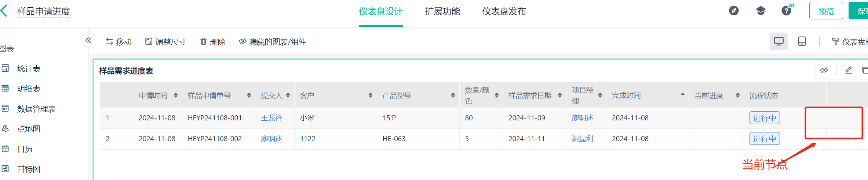Click the green save button
Image resolution: width=868 pixels, height=180 pixels.
pos(858,11)
